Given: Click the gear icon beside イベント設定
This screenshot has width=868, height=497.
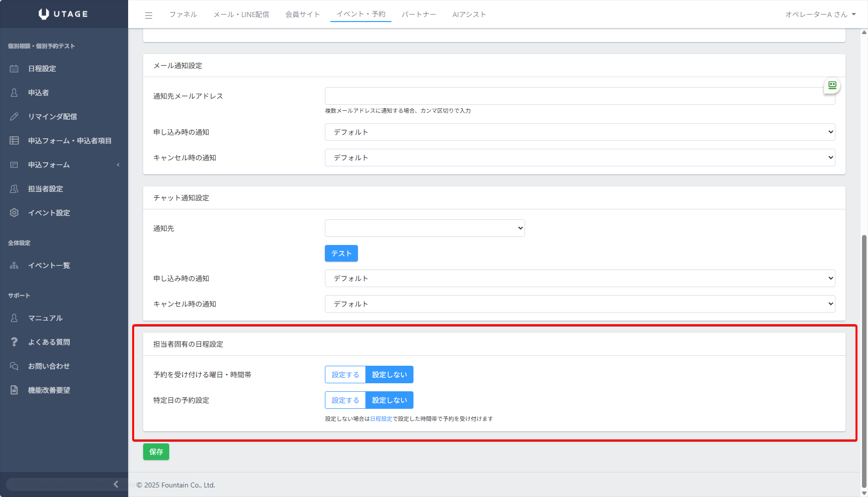Looking at the screenshot, I should point(14,213).
